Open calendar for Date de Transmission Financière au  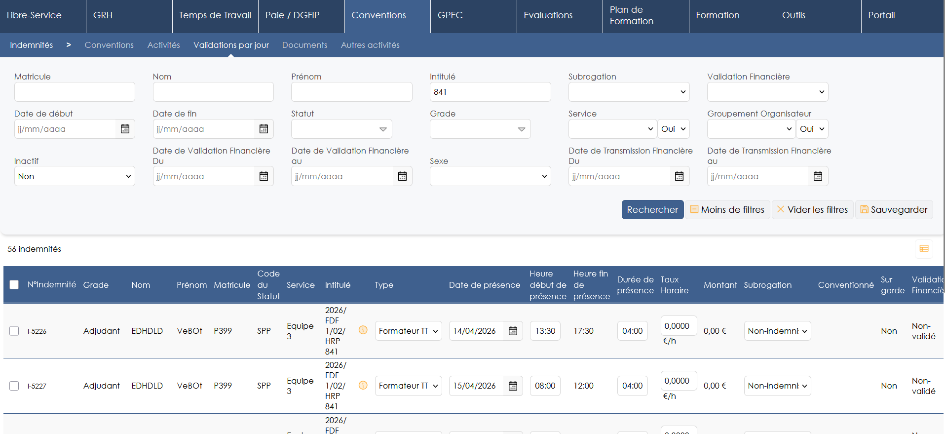click(x=818, y=177)
